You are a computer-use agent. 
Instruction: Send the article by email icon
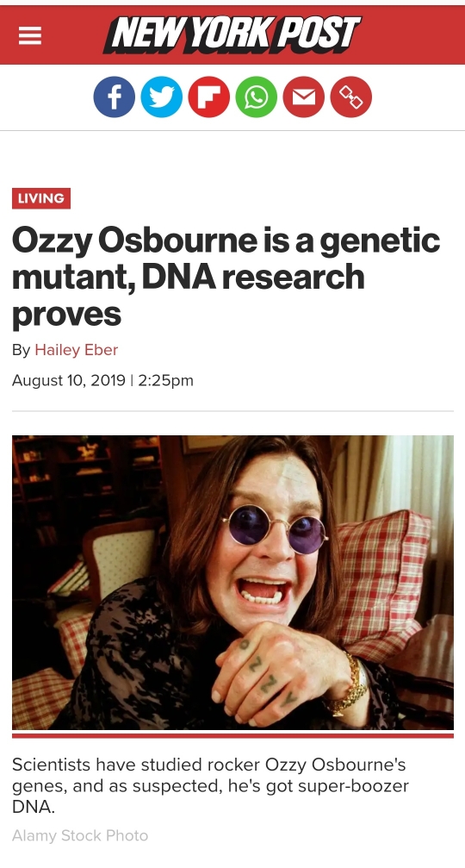(x=304, y=97)
